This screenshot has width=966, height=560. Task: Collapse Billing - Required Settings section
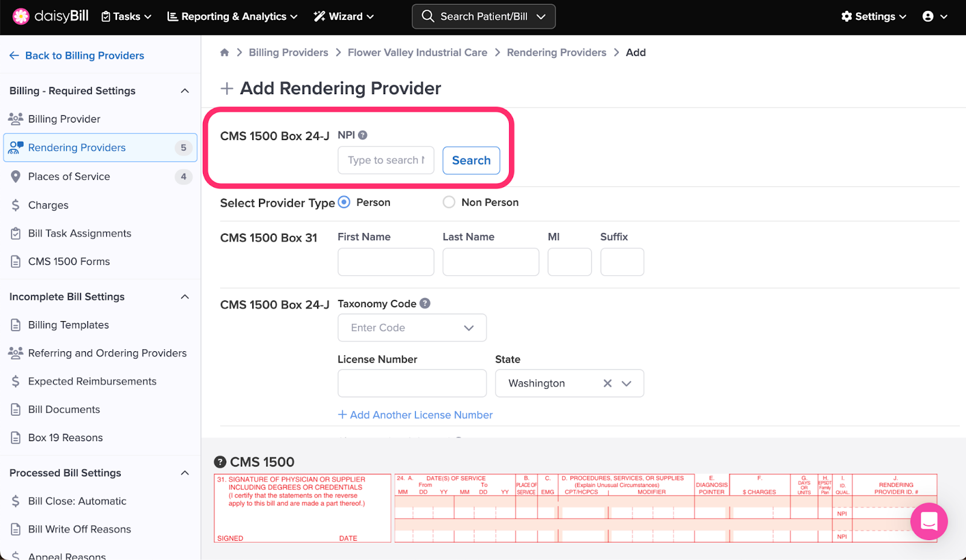(185, 91)
